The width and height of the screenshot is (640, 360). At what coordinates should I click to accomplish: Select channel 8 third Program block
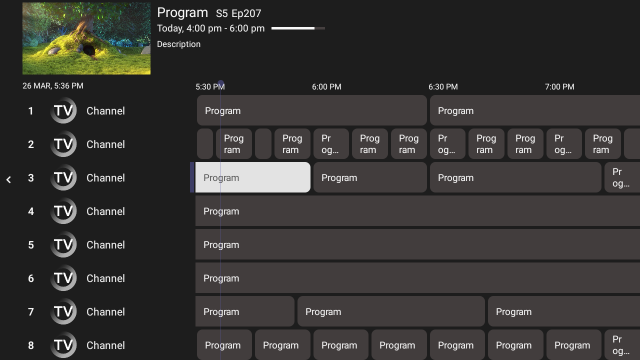coord(341,345)
